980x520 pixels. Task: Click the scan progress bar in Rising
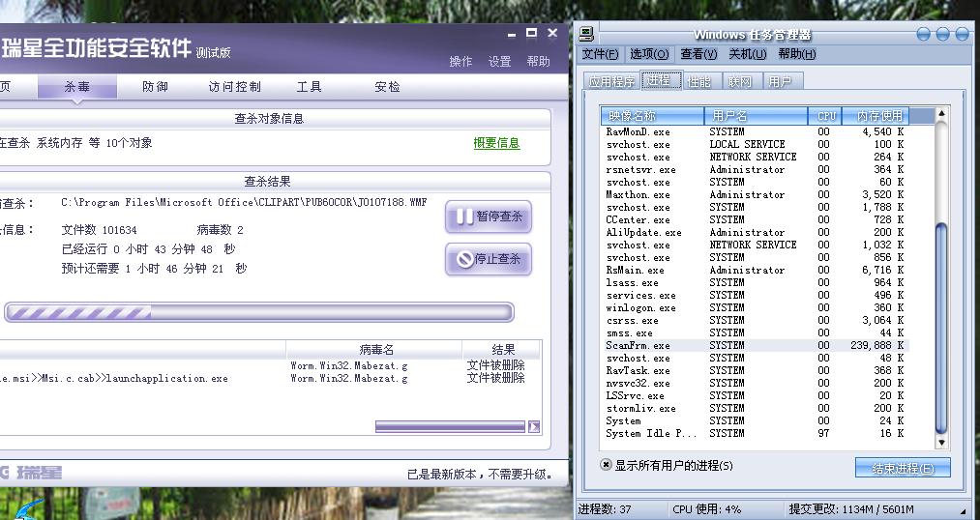pyautogui.click(x=259, y=312)
